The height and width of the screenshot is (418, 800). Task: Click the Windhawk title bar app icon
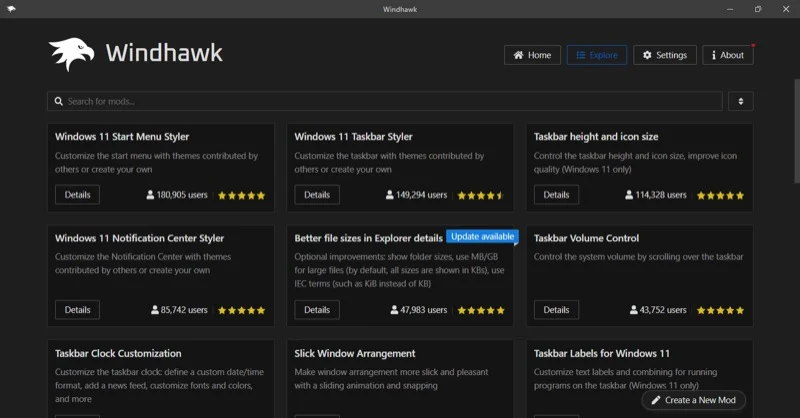point(11,9)
